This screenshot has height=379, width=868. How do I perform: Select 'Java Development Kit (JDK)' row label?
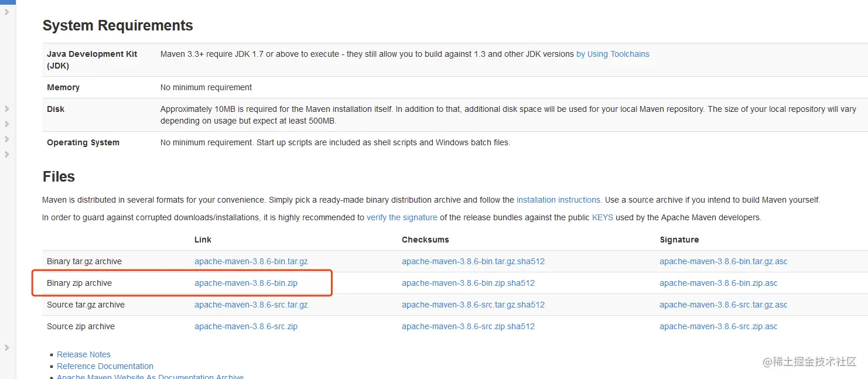[92, 60]
